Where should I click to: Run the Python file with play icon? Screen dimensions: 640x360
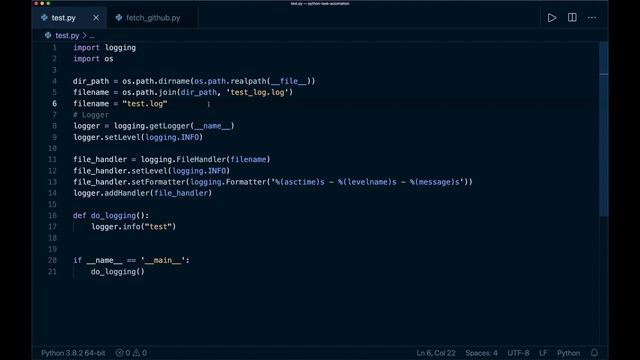[x=552, y=18]
